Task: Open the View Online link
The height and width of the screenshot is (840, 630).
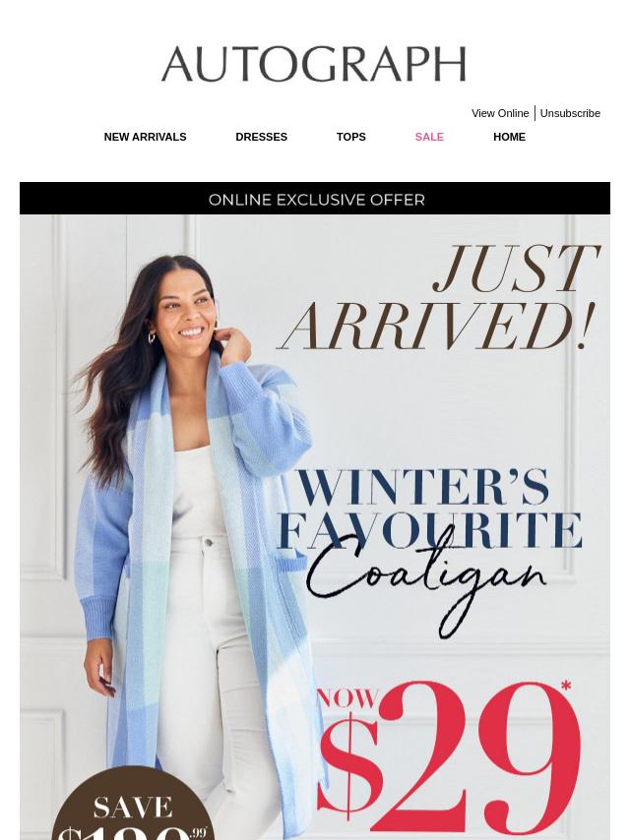Action: (x=500, y=113)
